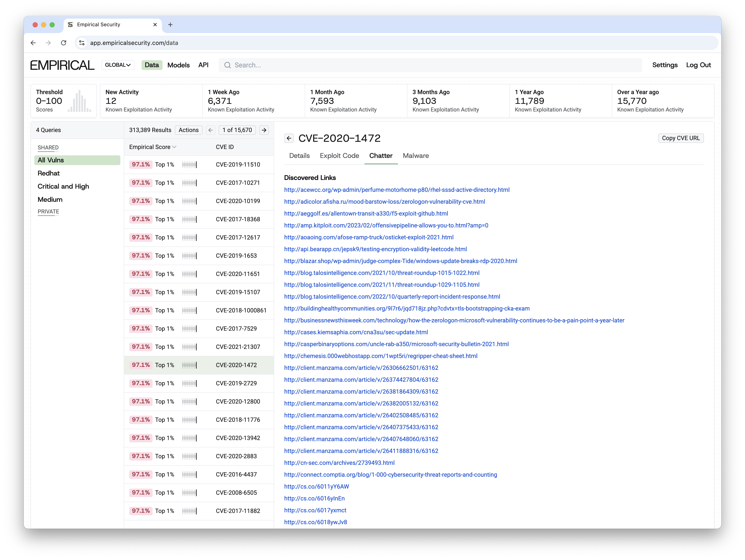Click the site information icon in address bar

pos(82,43)
